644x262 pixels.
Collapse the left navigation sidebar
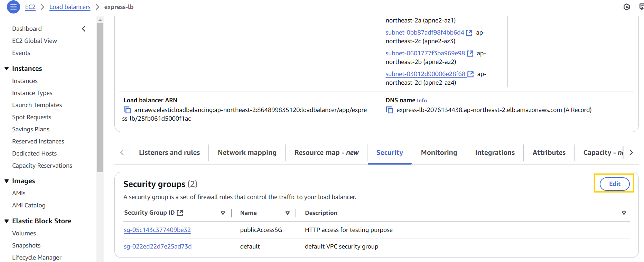click(x=84, y=29)
